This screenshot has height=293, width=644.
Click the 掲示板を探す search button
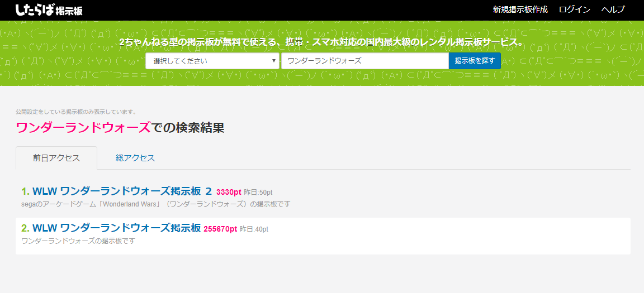pos(475,61)
